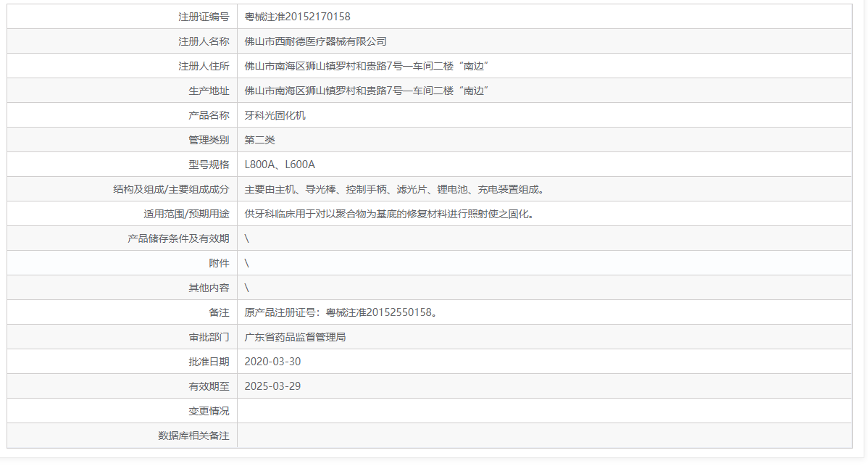Select the 数据库相关备注 row label

(193, 435)
